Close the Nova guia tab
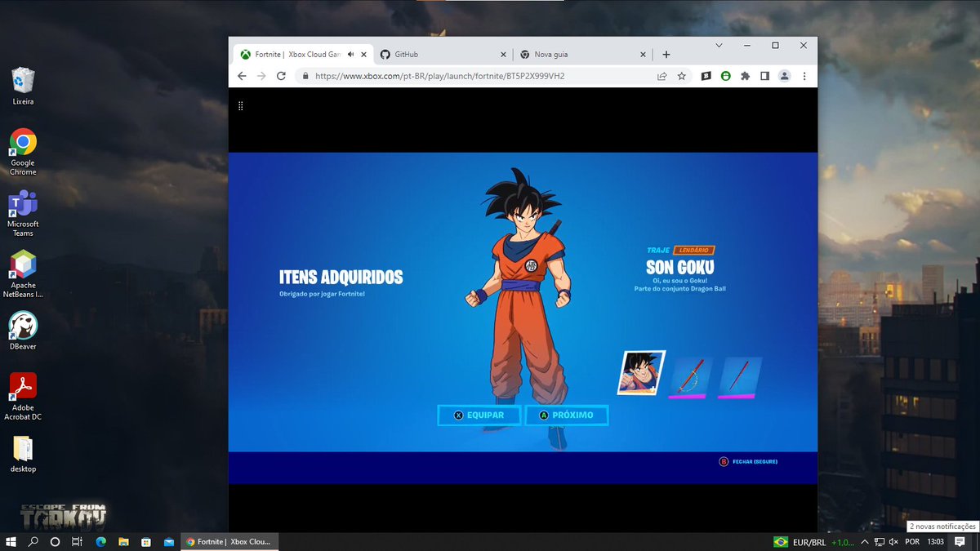This screenshot has height=551, width=980. (x=644, y=55)
